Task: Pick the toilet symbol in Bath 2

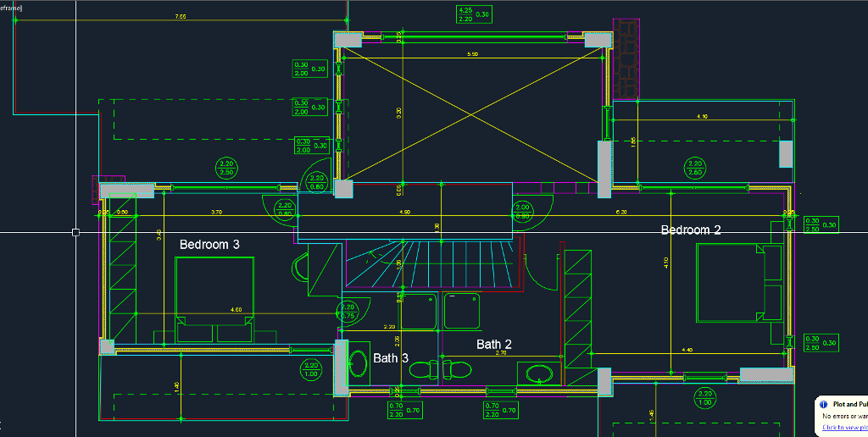Action: point(459,369)
